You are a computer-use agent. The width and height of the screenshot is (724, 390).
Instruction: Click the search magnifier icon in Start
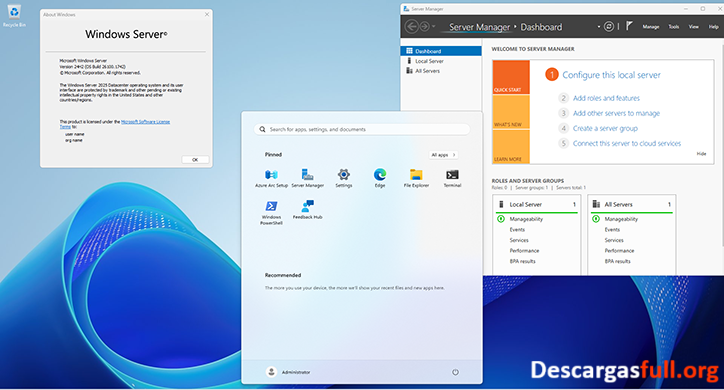(262, 129)
